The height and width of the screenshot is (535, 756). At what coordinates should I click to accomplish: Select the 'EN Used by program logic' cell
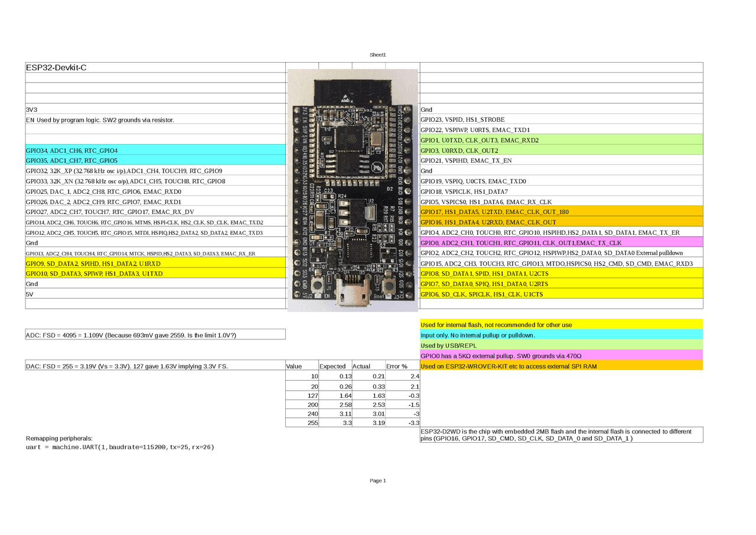(155, 119)
